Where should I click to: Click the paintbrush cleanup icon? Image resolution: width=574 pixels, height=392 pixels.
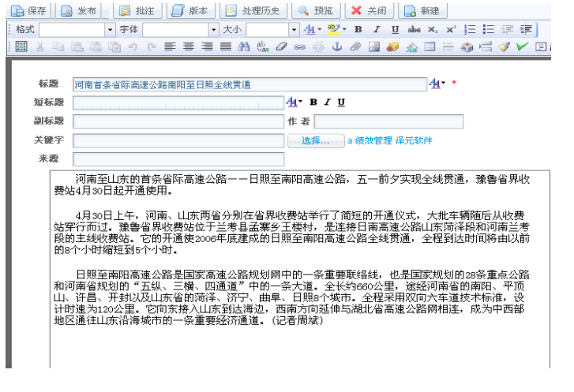504,47
